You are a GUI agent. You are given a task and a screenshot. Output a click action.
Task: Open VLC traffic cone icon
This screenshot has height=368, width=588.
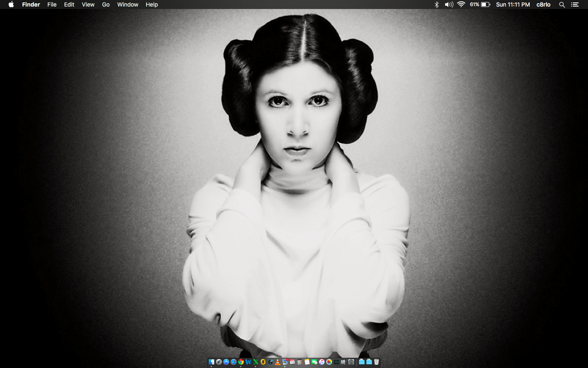click(x=278, y=362)
